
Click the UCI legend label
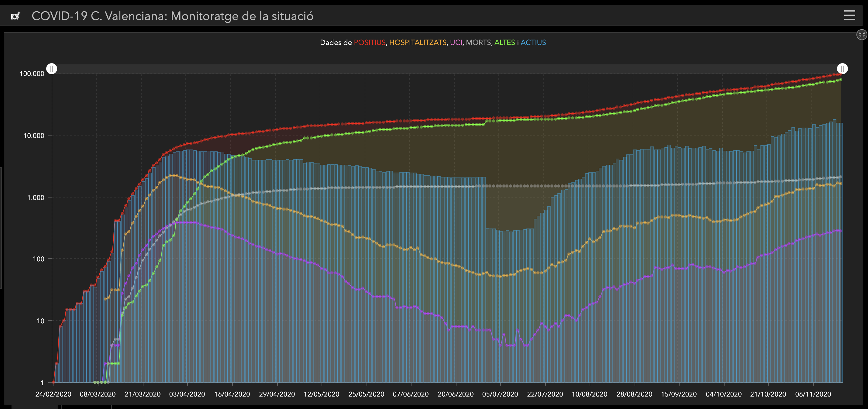(456, 43)
